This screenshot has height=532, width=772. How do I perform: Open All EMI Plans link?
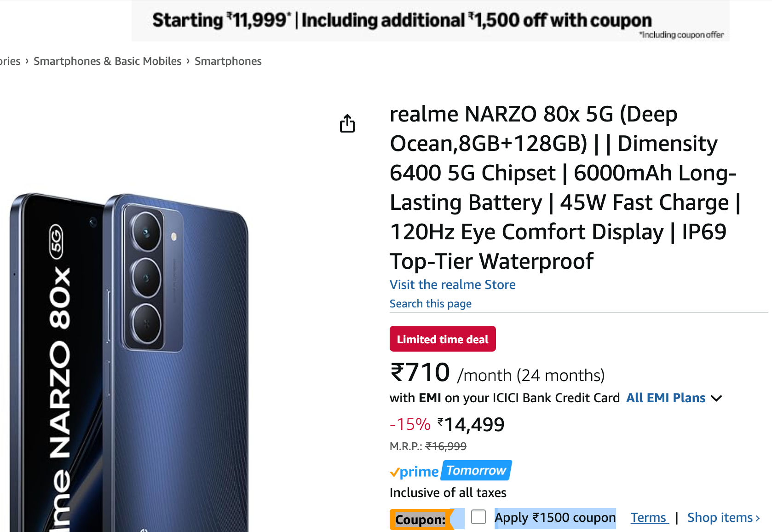(x=666, y=398)
